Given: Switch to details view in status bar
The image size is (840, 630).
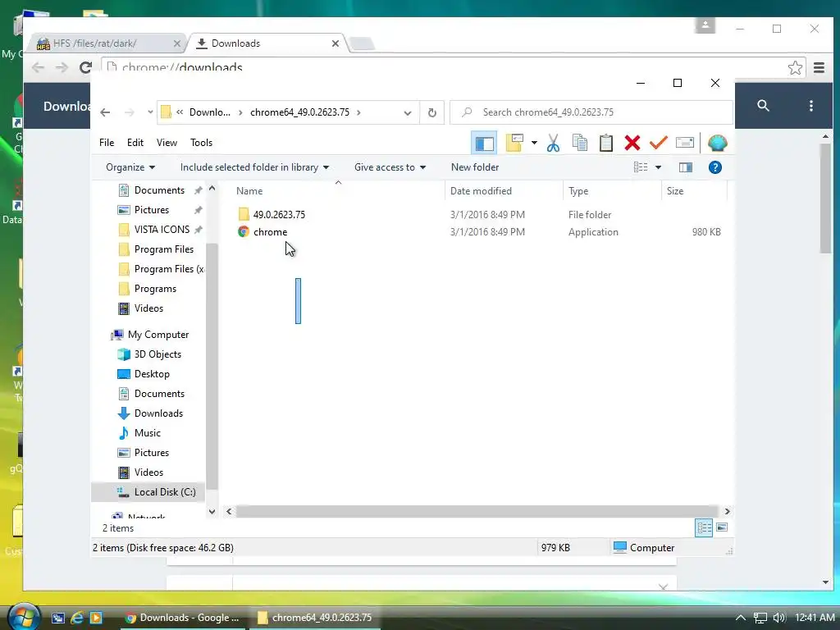Looking at the screenshot, I should pos(703,527).
